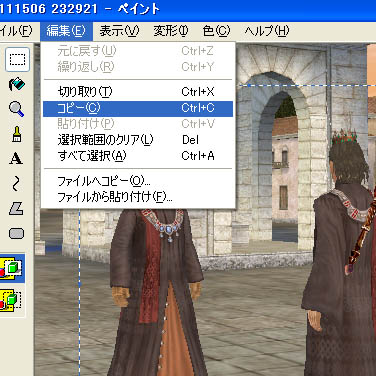Choose the Magnifier zoom tool
376x376 pixels.
pyautogui.click(x=16, y=109)
